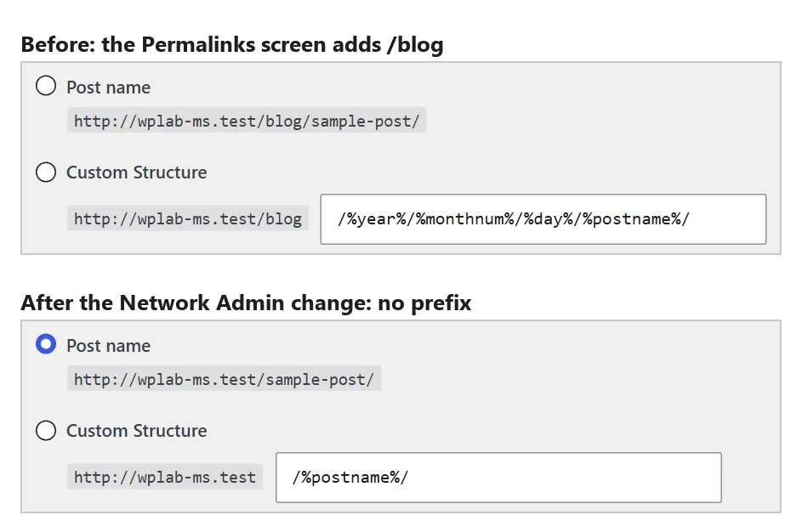Click heading 'After the Network Admin change: no prefix'

(x=246, y=303)
